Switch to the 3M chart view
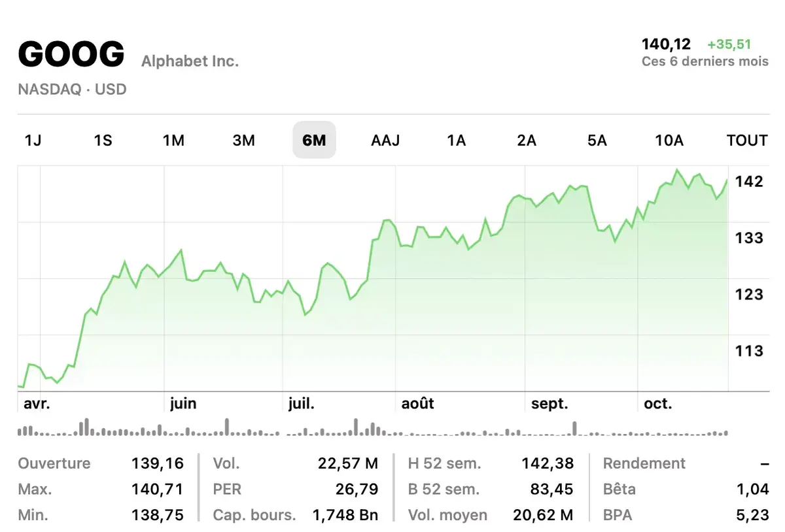Viewport: 785px width, 532px height. (244, 140)
